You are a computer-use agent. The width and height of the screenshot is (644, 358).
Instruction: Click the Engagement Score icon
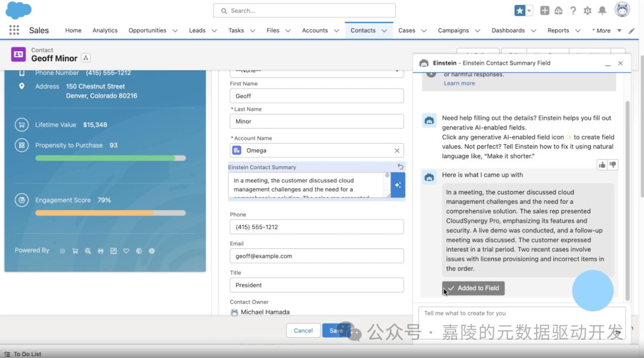(22, 200)
